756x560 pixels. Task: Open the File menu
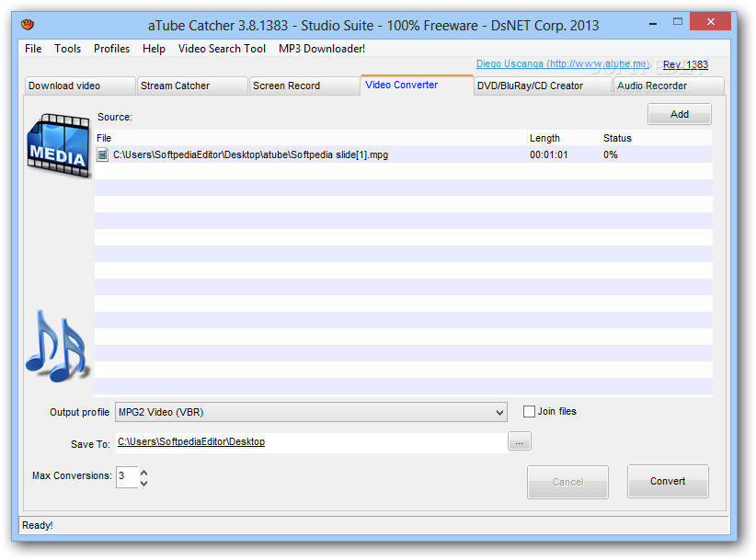(x=33, y=49)
